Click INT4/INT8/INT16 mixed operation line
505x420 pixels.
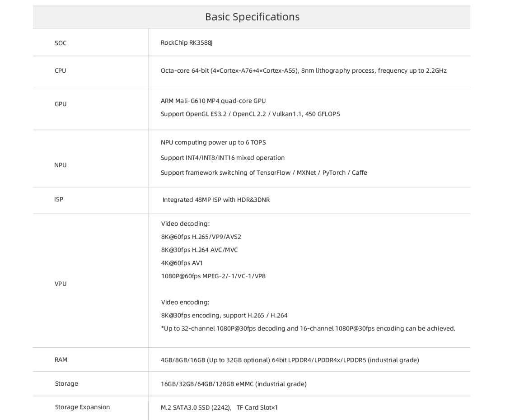223,158
